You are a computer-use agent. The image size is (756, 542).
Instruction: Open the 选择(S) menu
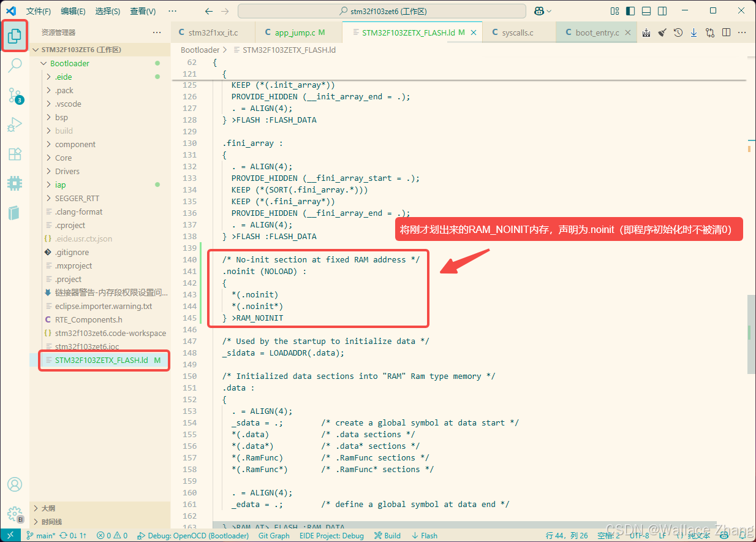108,11
